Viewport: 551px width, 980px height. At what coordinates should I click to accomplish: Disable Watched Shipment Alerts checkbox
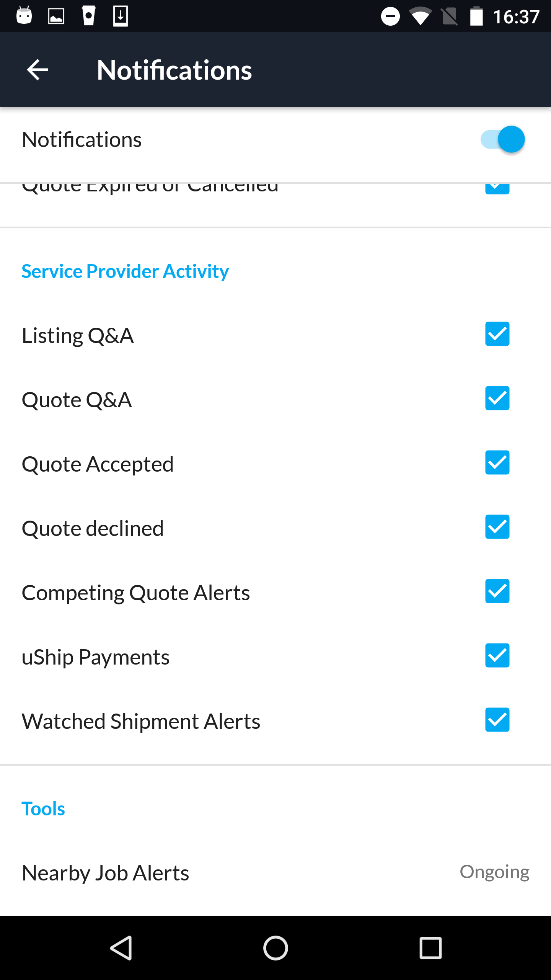497,720
